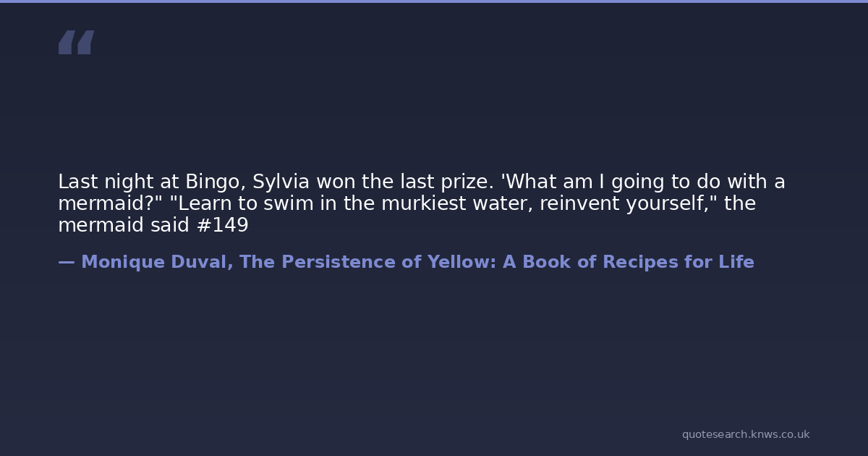Click the word won in the quote

tap(337, 182)
